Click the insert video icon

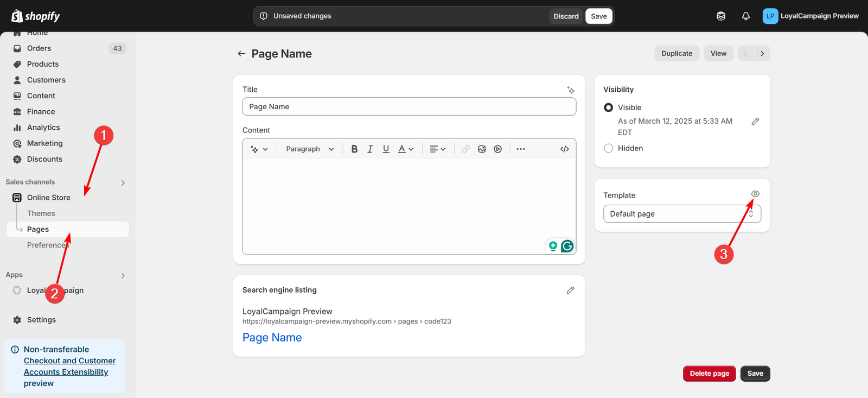(x=497, y=149)
